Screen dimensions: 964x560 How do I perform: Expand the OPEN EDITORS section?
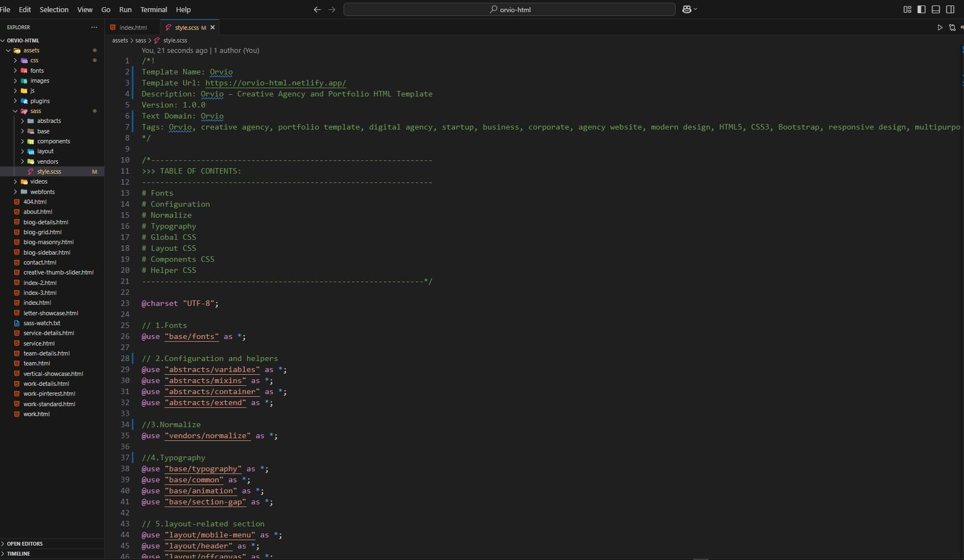click(x=52, y=543)
